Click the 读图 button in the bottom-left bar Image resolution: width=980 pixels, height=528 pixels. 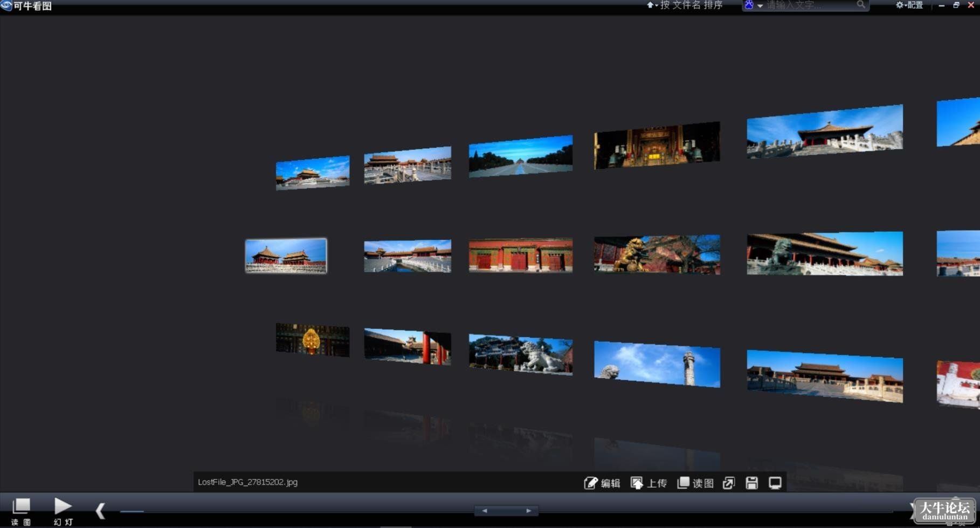pos(21,511)
